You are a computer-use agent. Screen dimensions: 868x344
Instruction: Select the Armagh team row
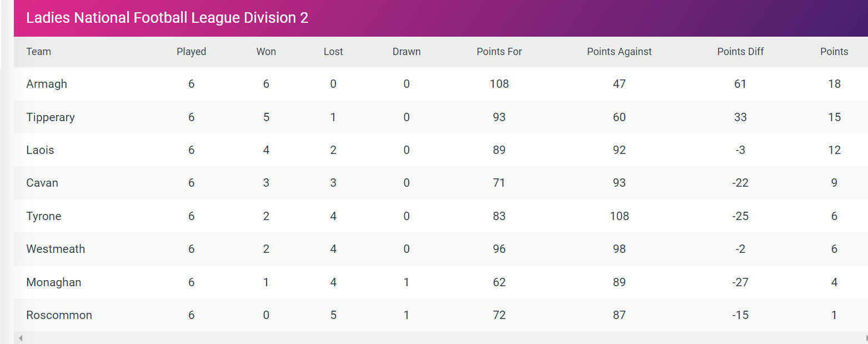[x=441, y=84]
